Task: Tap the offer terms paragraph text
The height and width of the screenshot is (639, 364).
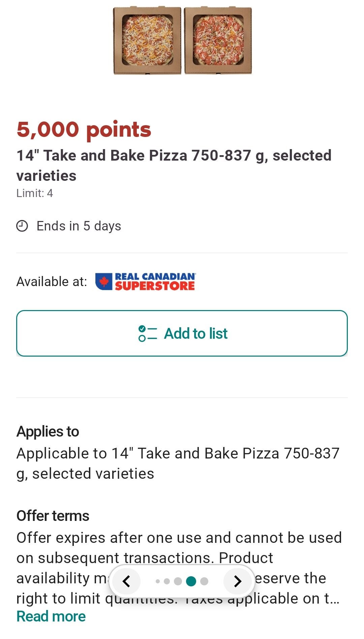Action: pyautogui.click(x=179, y=548)
